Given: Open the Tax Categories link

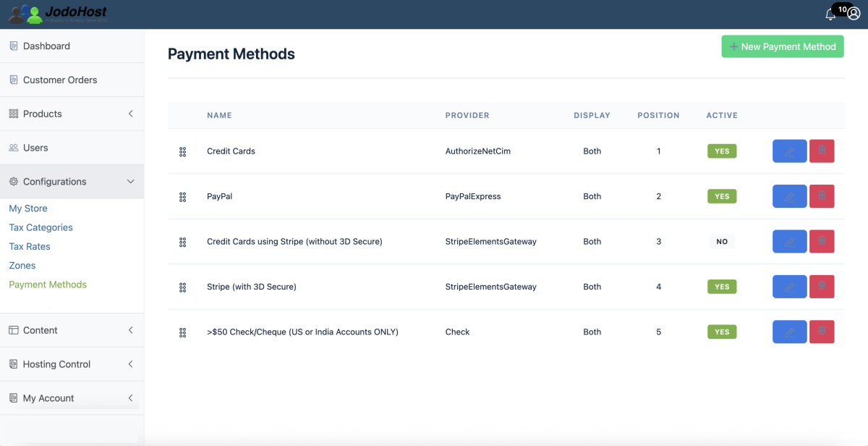Looking at the screenshot, I should [x=41, y=227].
